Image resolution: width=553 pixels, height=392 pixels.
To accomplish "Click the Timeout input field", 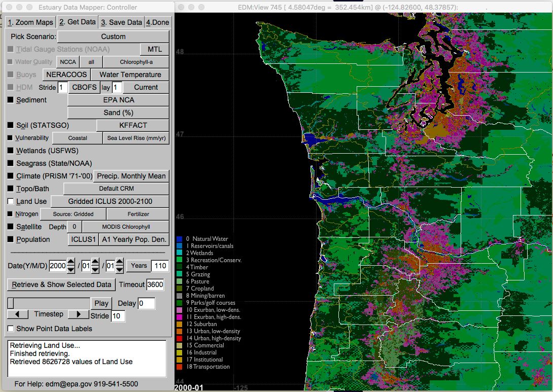I will click(x=155, y=284).
